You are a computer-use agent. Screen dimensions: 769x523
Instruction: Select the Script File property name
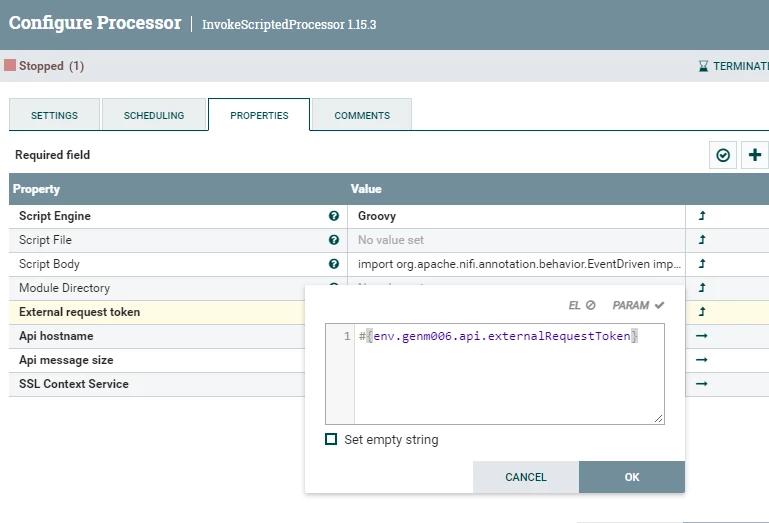coord(45,240)
